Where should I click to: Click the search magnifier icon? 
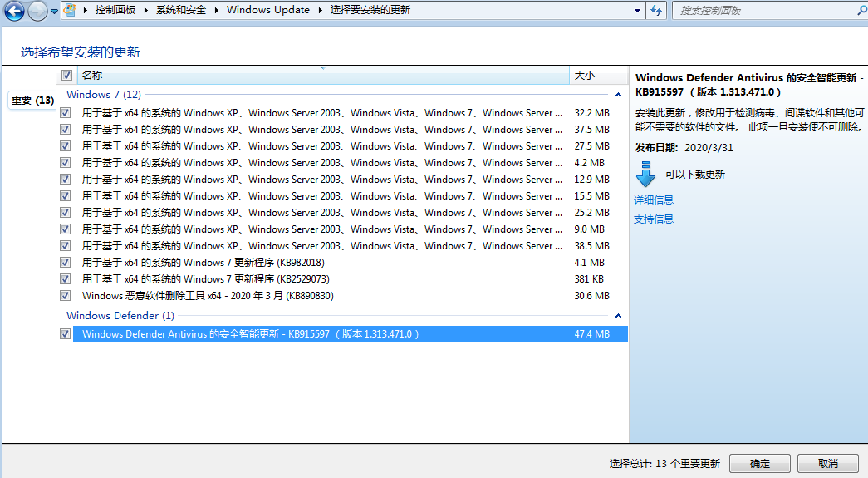pos(862,11)
